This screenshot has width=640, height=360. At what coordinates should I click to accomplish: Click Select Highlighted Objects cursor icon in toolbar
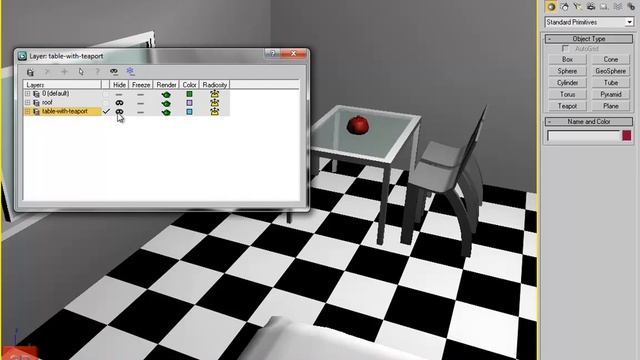(x=81, y=72)
